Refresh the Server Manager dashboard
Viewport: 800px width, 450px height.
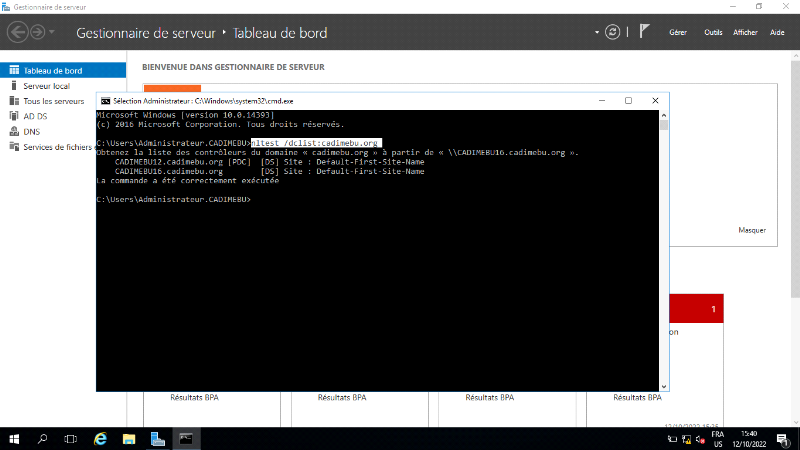(x=612, y=32)
